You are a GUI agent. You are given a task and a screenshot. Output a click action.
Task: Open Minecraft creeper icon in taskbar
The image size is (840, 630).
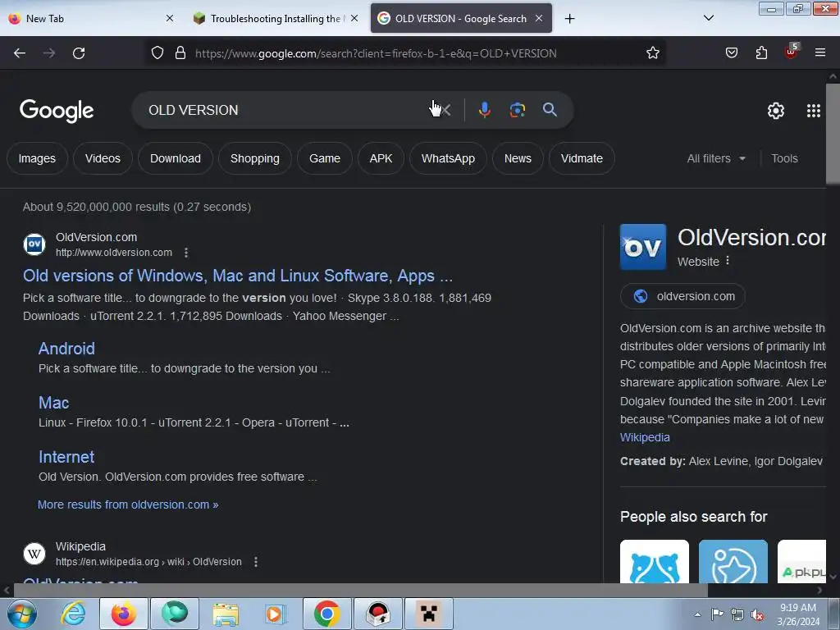[x=428, y=614]
